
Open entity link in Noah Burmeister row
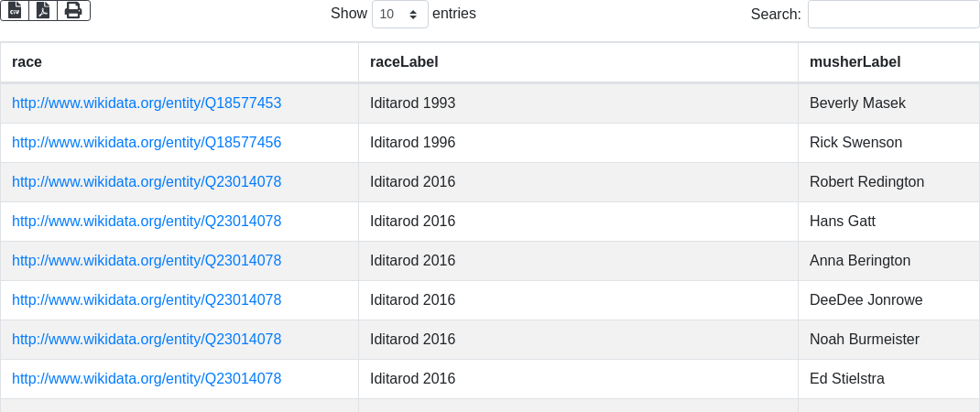click(x=147, y=340)
